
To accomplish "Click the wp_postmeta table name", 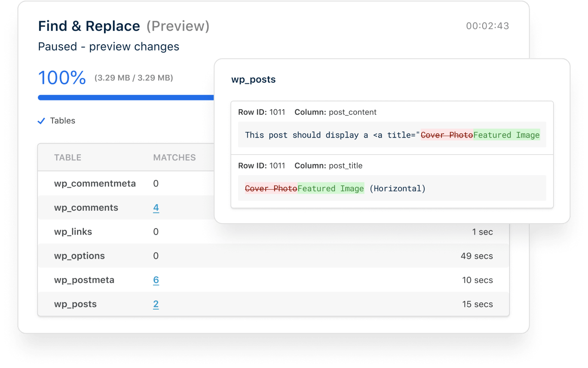I will [84, 280].
